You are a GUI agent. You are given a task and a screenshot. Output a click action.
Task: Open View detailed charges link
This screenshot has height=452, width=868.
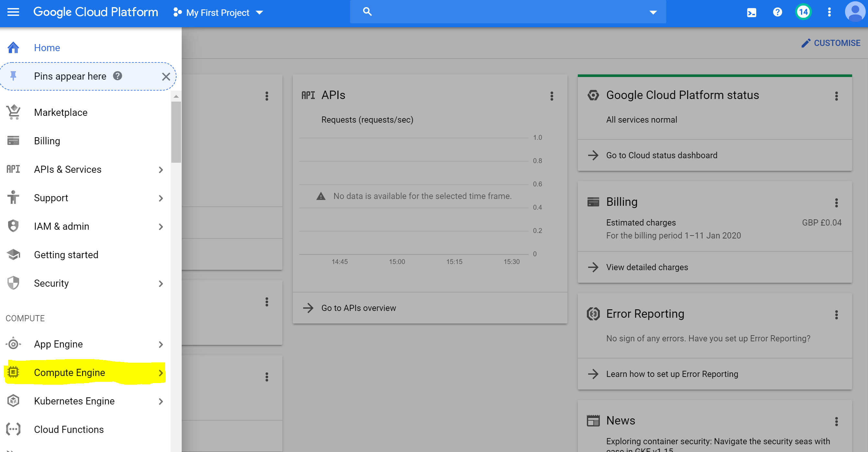tap(647, 267)
